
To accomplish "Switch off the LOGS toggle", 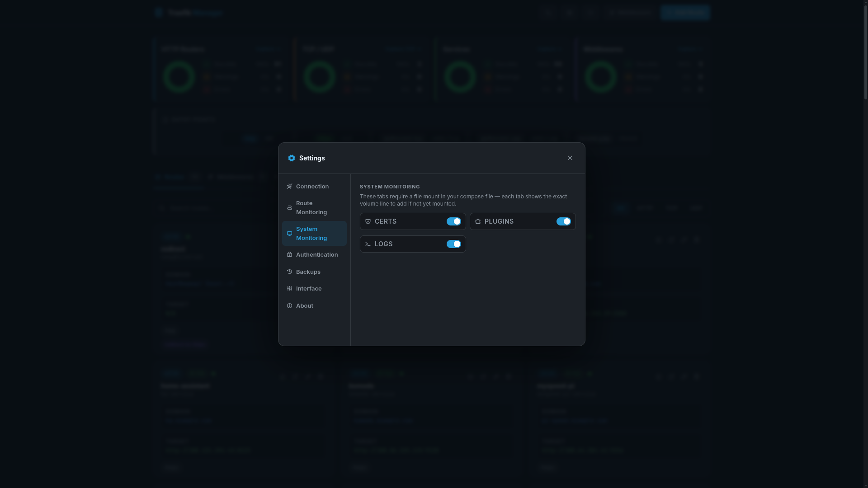I will 454,244.
